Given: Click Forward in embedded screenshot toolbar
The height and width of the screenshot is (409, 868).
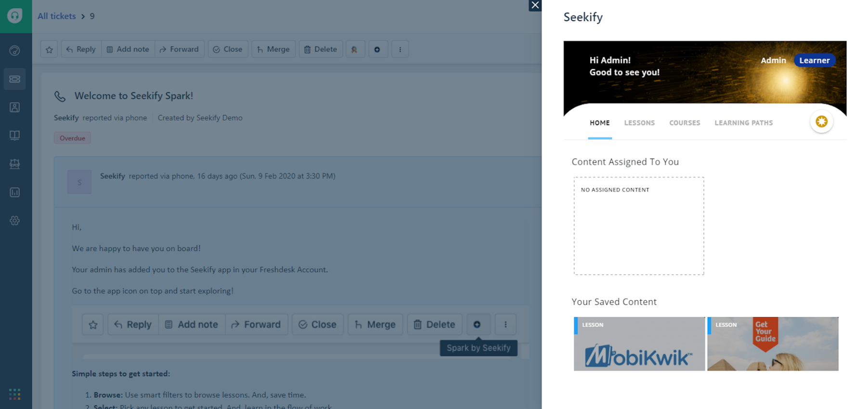Looking at the screenshot, I should click(x=256, y=325).
